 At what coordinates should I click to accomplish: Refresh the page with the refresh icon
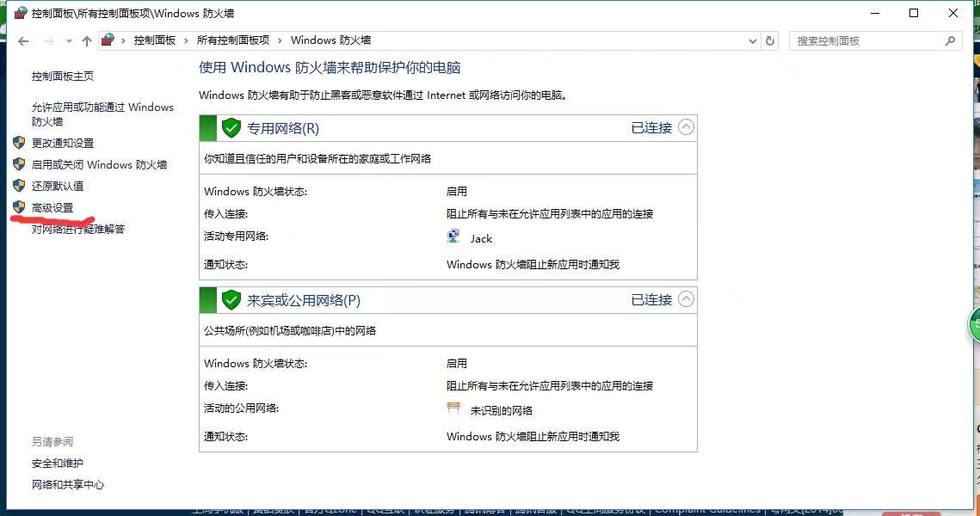pos(770,41)
